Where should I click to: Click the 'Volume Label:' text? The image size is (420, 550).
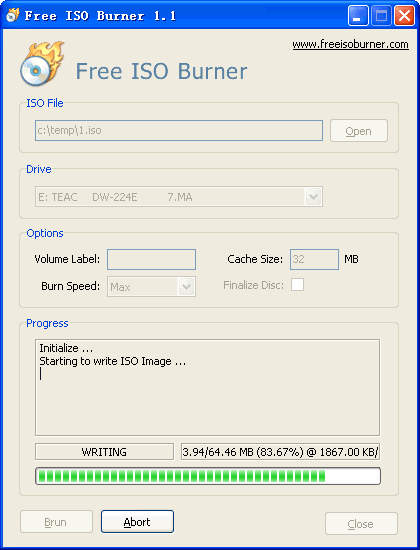tap(67, 259)
